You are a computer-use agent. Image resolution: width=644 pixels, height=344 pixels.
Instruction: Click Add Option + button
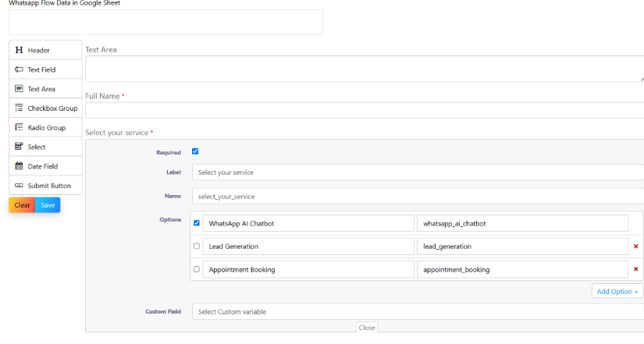coord(617,291)
